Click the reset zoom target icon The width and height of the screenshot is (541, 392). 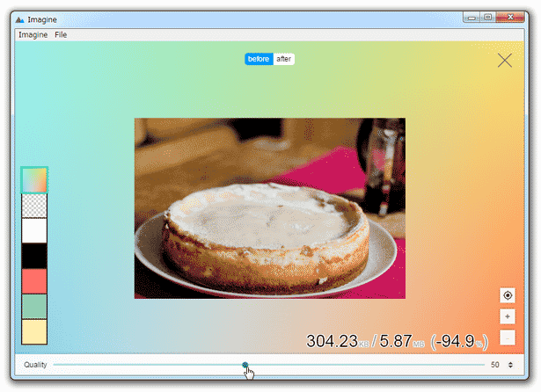coord(508,295)
